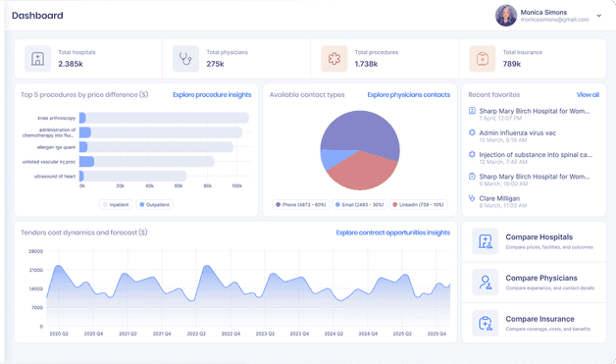Click the administration of chemotherapy bar
Image resolution: width=616 pixels, height=364 pixels.
pyautogui.click(x=161, y=132)
